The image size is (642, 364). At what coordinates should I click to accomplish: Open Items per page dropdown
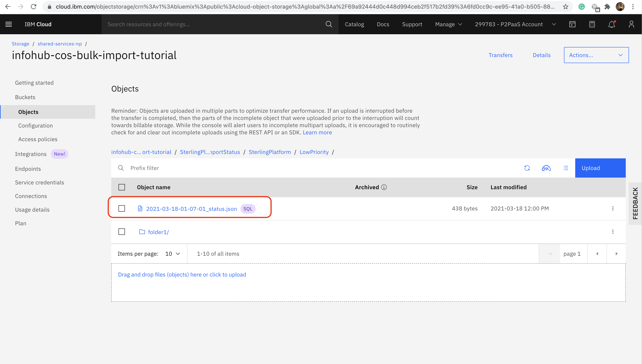(x=173, y=254)
